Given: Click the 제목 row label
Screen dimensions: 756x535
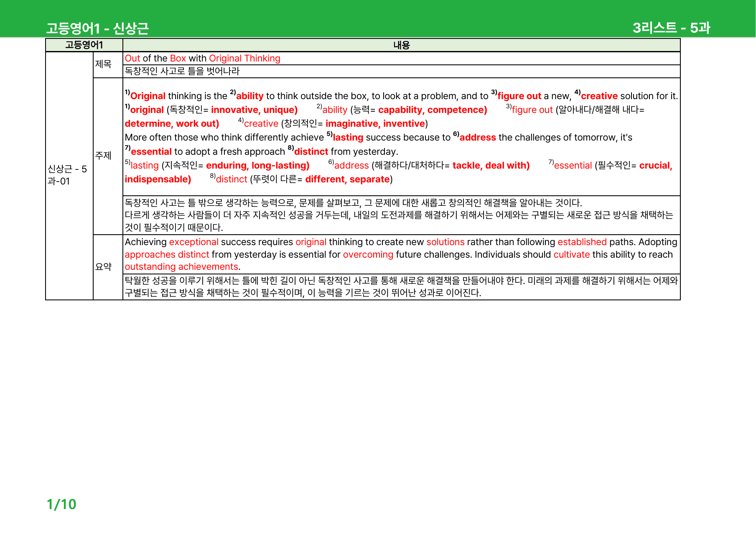Looking at the screenshot, I should pyautogui.click(x=103, y=64).
